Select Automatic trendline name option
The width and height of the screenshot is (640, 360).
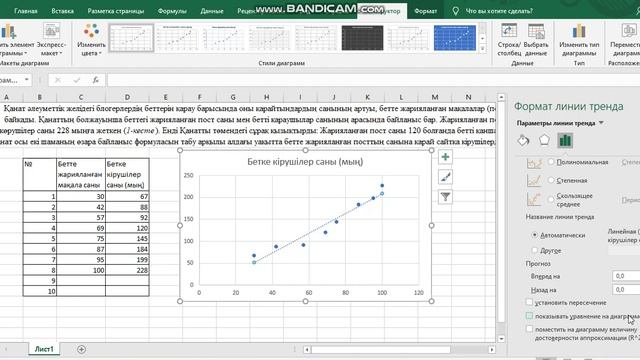click(535, 235)
